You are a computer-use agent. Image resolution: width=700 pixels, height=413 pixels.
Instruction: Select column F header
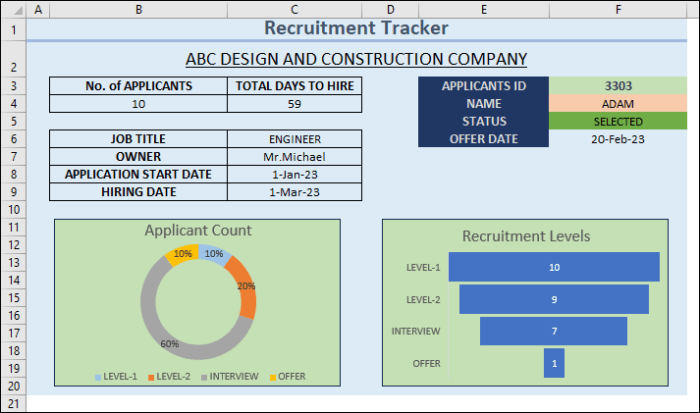(x=618, y=9)
